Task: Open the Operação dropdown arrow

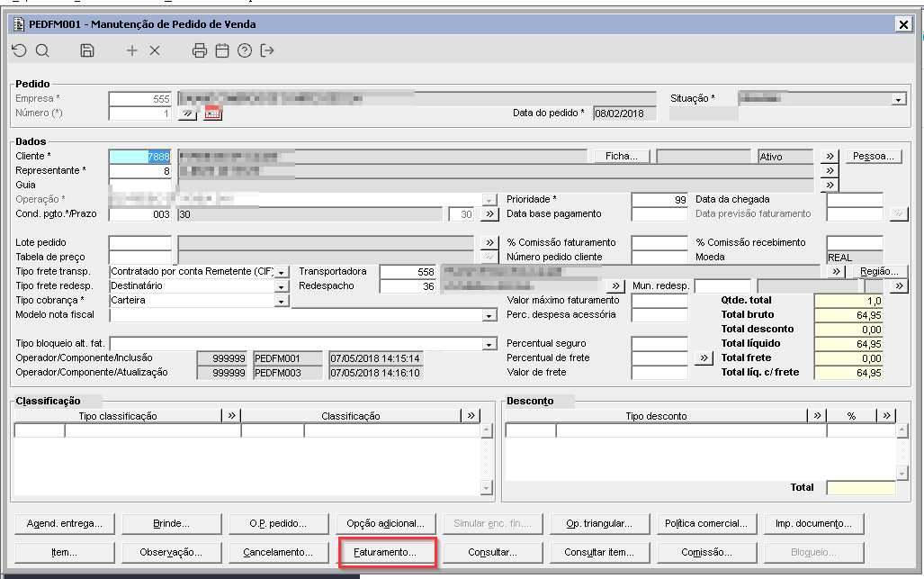Action: [x=489, y=200]
